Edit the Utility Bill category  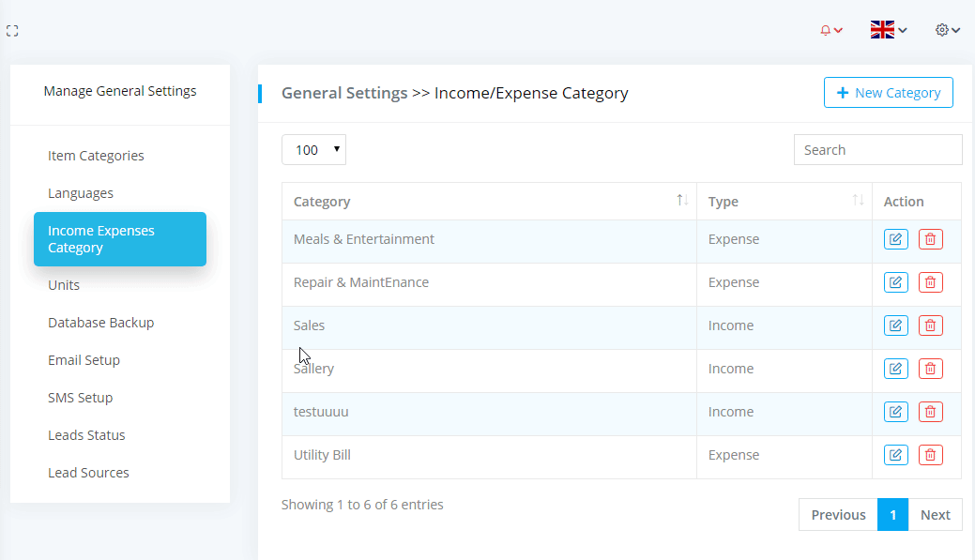point(895,455)
